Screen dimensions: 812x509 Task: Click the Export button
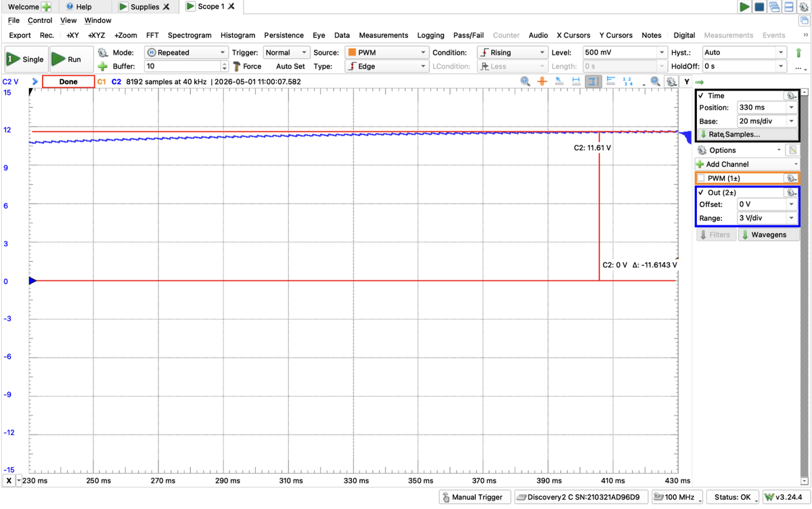pyautogui.click(x=20, y=35)
